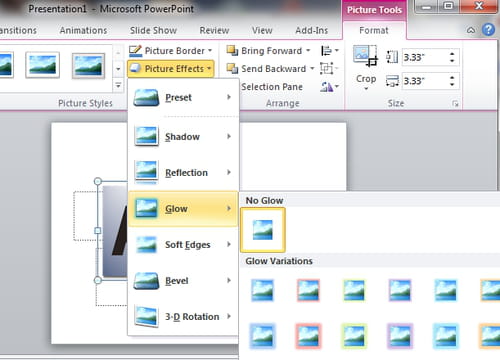The image size is (500, 360).
Task: Select the Glow menu entry
Action: point(183,209)
